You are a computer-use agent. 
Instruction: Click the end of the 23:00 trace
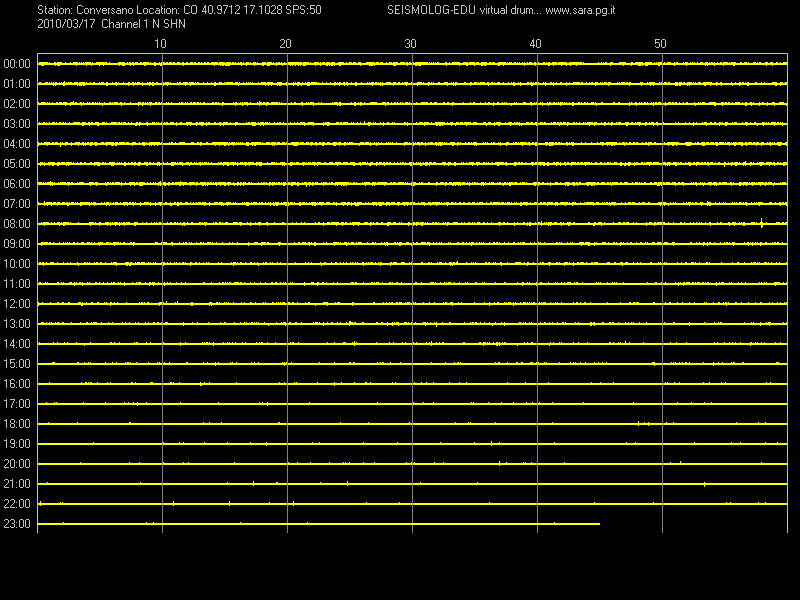pos(599,524)
